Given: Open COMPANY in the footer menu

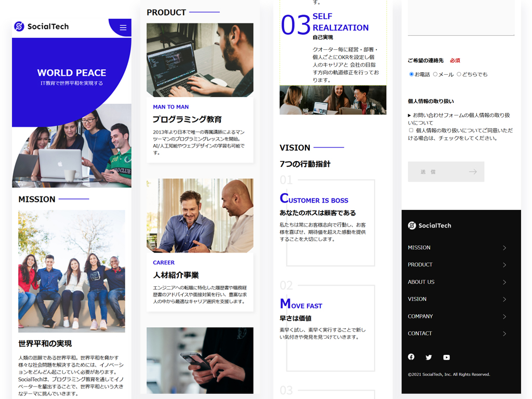Looking at the screenshot, I should 420,316.
